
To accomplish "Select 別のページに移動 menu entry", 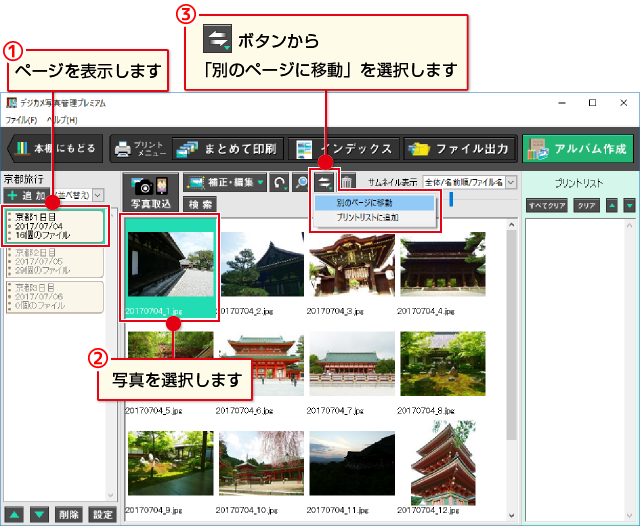I will coord(374,203).
